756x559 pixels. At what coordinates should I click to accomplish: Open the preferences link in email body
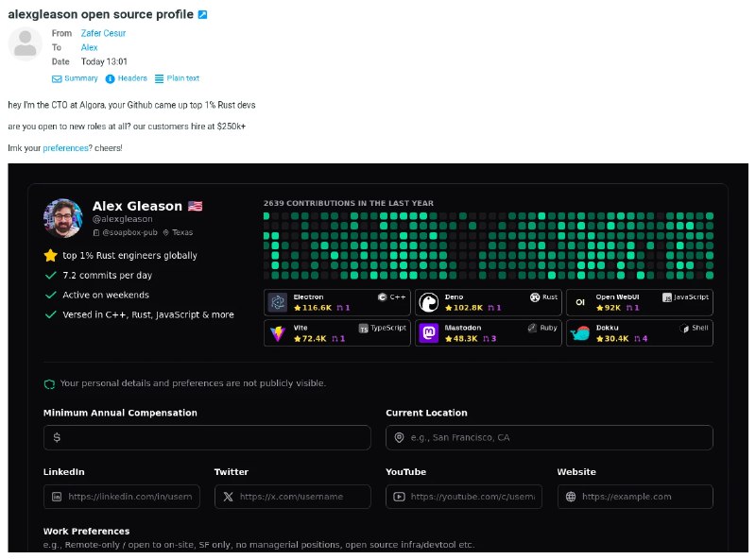point(65,147)
